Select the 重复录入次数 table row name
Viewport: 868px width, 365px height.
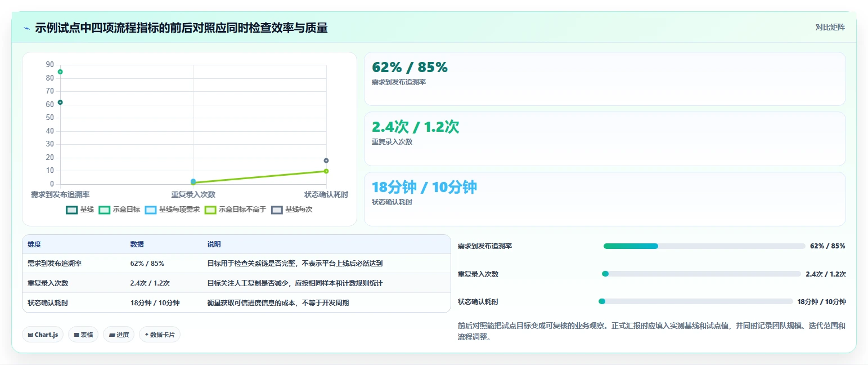[x=48, y=283]
